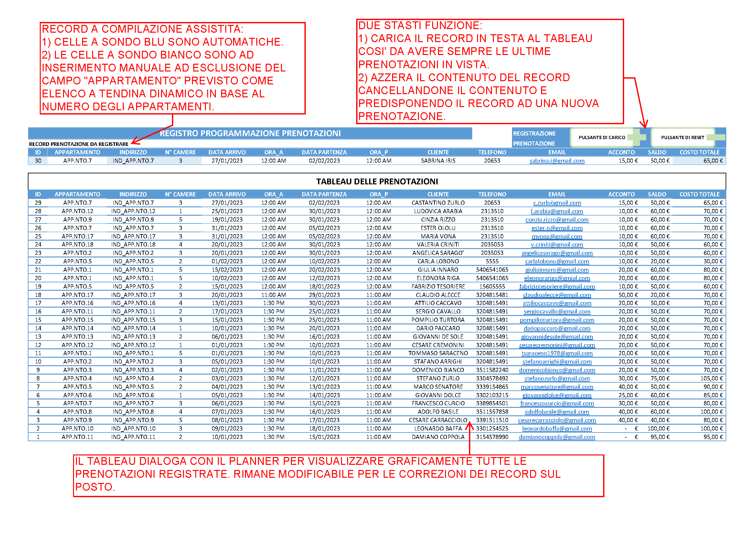Click green plus icon beside carico button

(x=639, y=137)
